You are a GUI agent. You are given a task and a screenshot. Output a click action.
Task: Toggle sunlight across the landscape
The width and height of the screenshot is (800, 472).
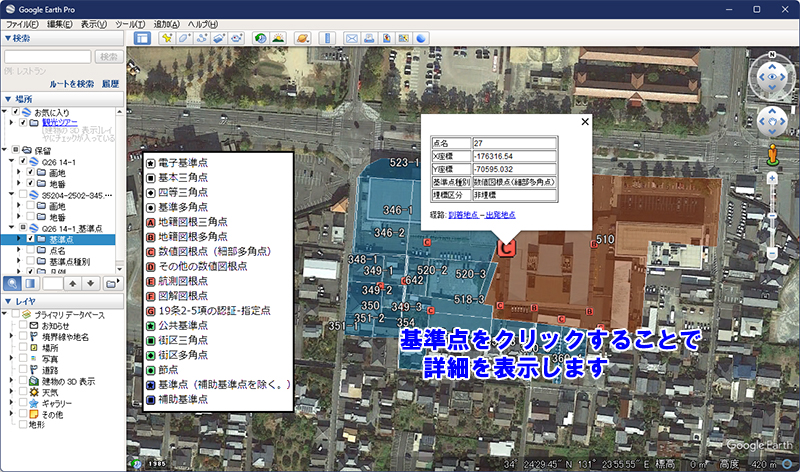[x=278, y=38]
